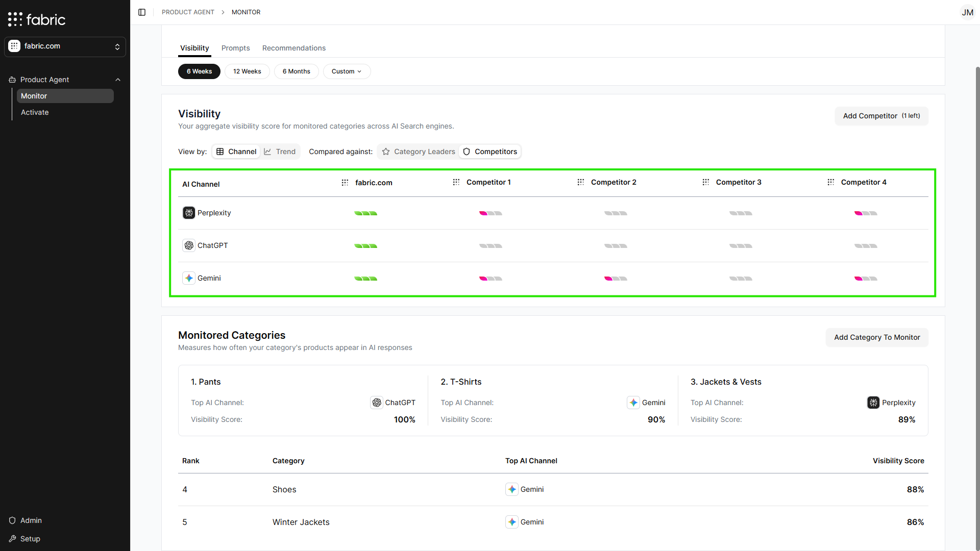The height and width of the screenshot is (551, 980).
Task: Select the Gemini channel icon
Action: (189, 278)
